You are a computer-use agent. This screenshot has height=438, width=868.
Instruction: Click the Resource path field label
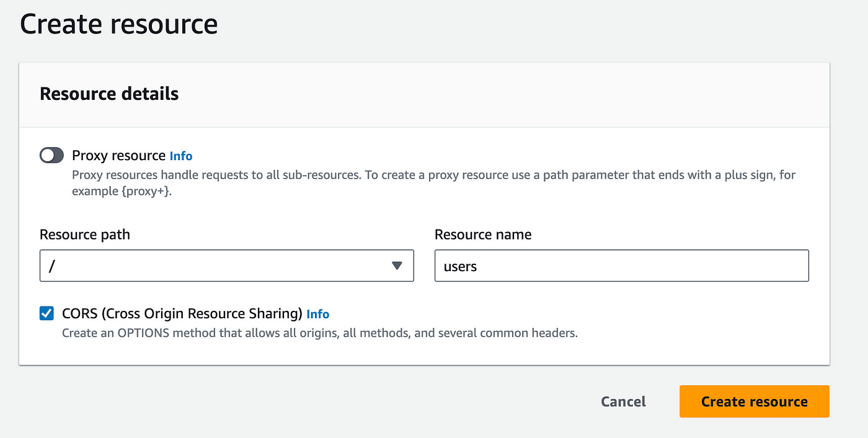[x=85, y=235]
